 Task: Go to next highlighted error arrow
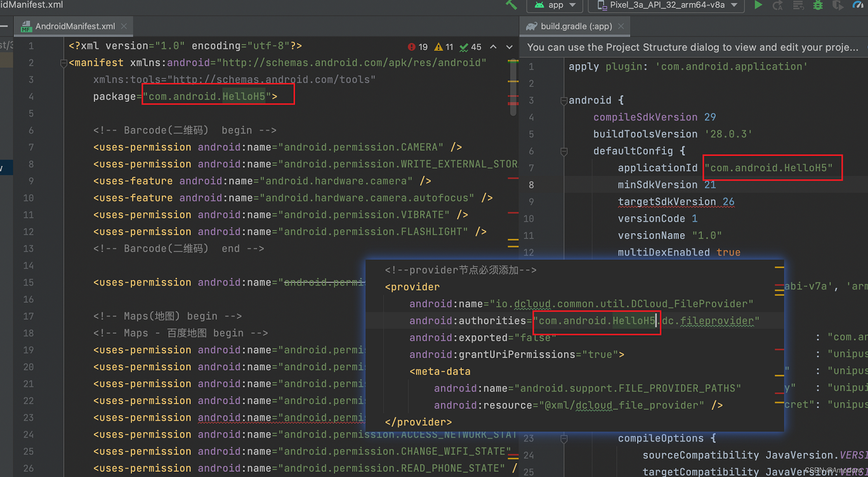pyautogui.click(x=509, y=47)
